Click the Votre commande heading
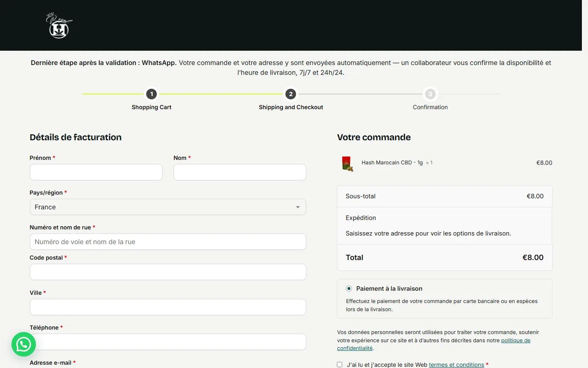This screenshot has width=588, height=368. click(374, 137)
